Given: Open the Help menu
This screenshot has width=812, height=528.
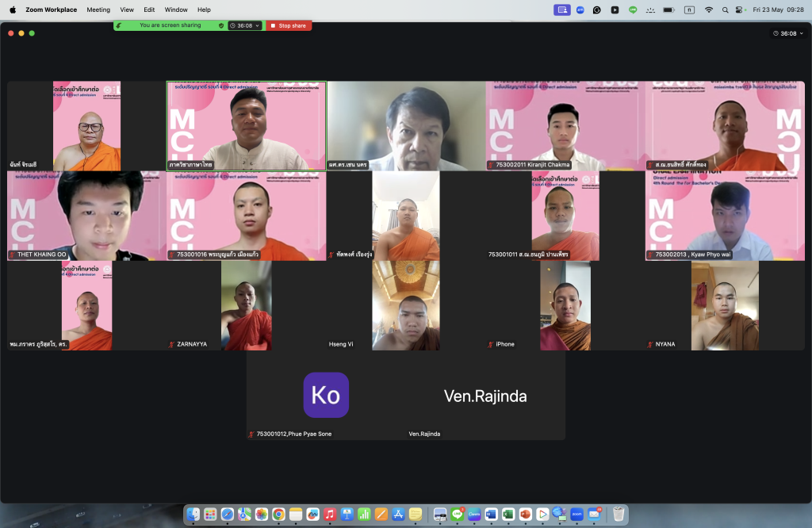Looking at the screenshot, I should pos(204,10).
